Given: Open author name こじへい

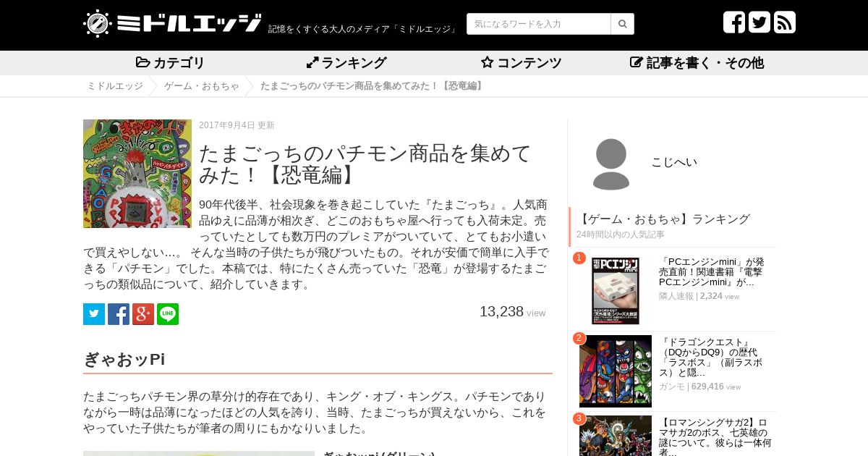Looking at the screenshot, I should click(674, 162).
